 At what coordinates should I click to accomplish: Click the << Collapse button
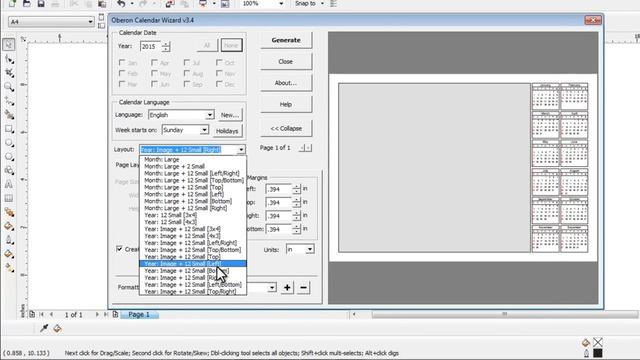[x=286, y=128]
